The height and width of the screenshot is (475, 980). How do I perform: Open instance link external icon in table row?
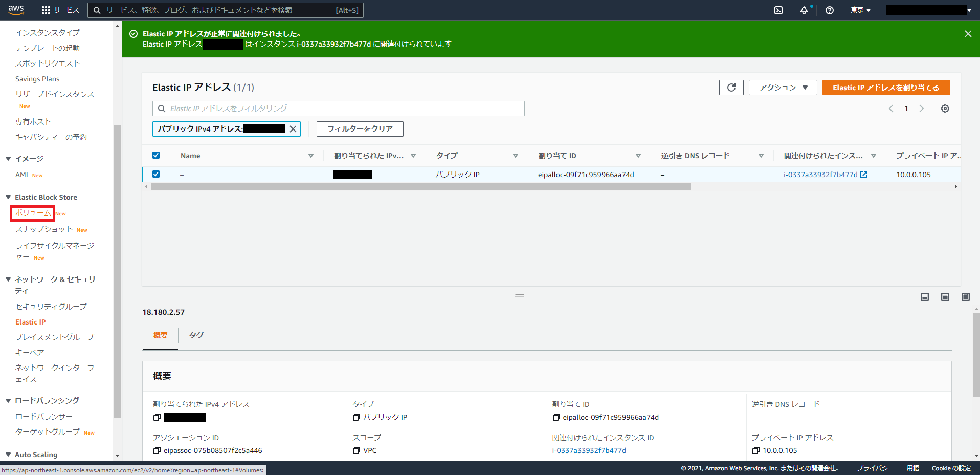(864, 175)
